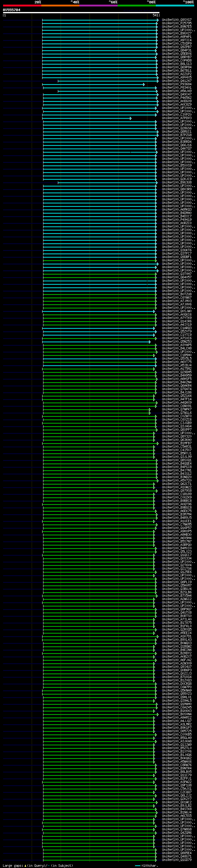Open hit UniRef100_Q9SYG7
The height and width of the screenshot is (868, 197).
(x=177, y=20)
